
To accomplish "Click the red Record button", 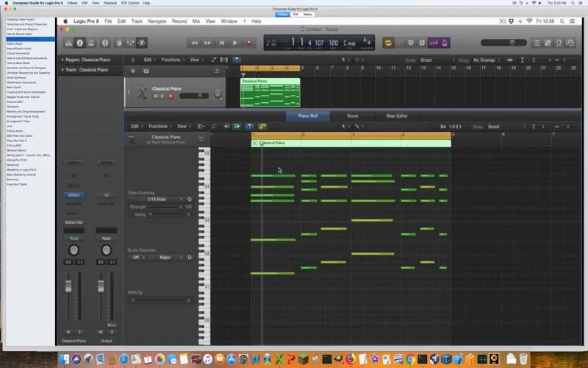I will tap(248, 43).
